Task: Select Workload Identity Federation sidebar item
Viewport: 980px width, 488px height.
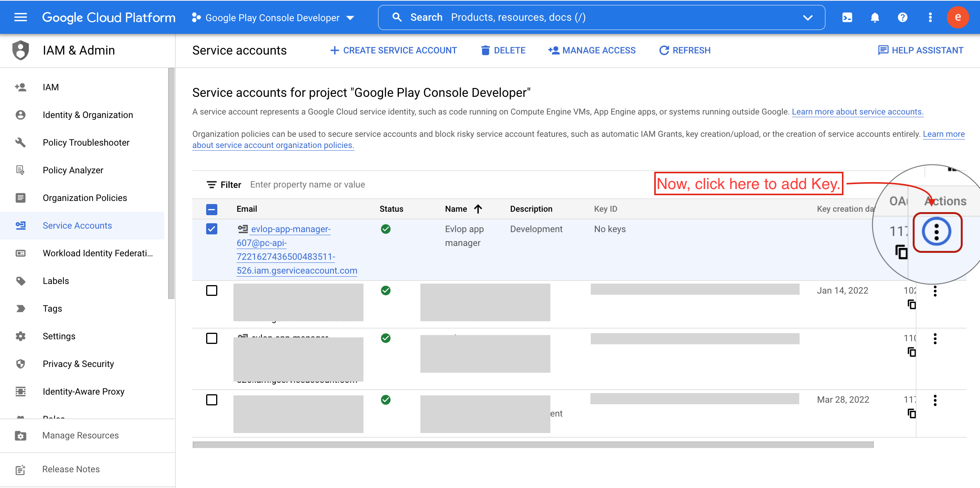Action: 97,253
